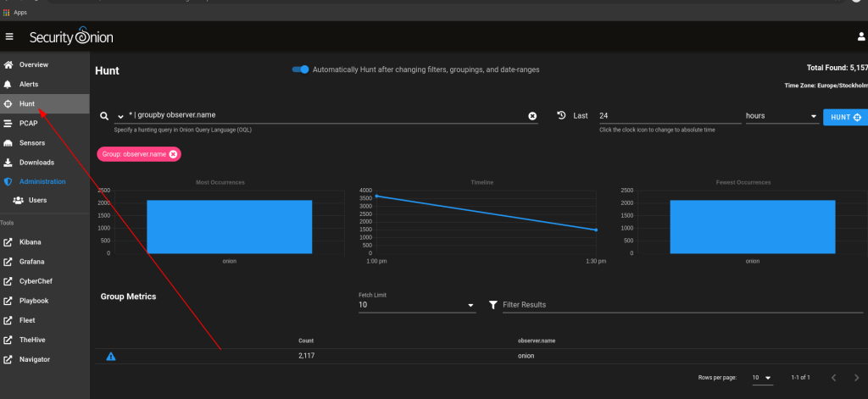Remove the observer.name group chip
868x399 pixels.
pyautogui.click(x=173, y=154)
